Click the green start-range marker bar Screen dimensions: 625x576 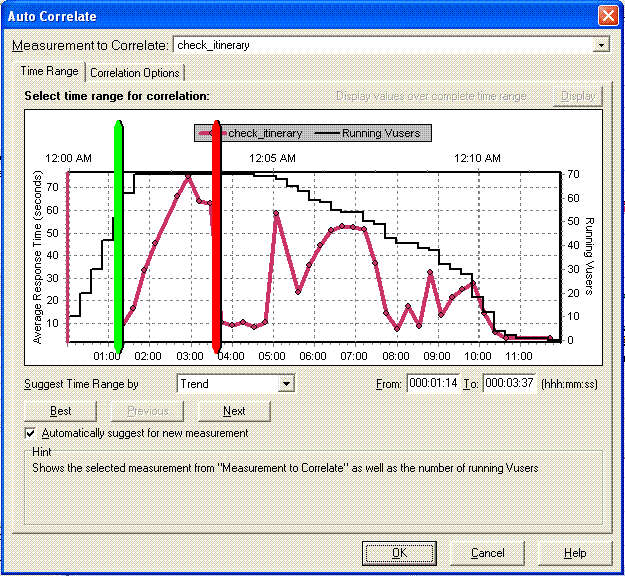119,235
